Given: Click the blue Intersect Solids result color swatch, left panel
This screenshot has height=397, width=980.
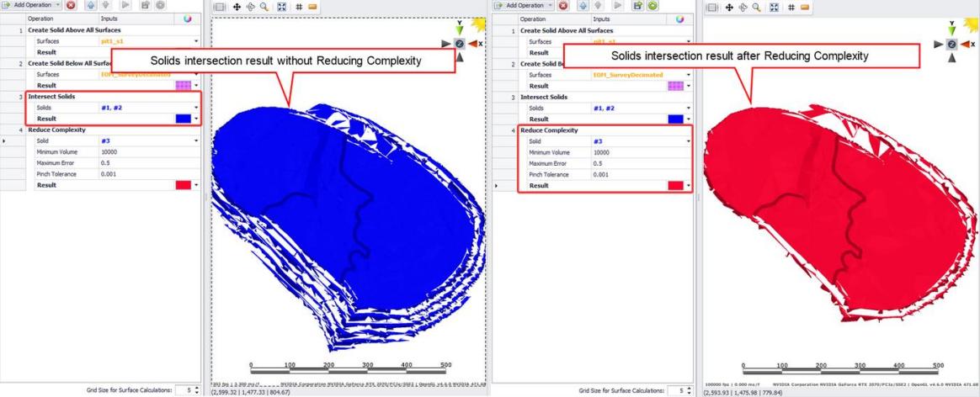Looking at the screenshot, I should (183, 119).
